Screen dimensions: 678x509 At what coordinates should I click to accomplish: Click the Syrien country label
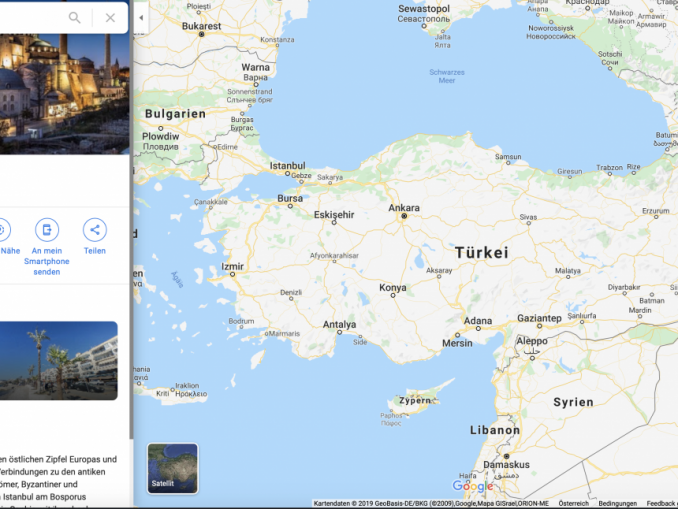tap(573, 402)
